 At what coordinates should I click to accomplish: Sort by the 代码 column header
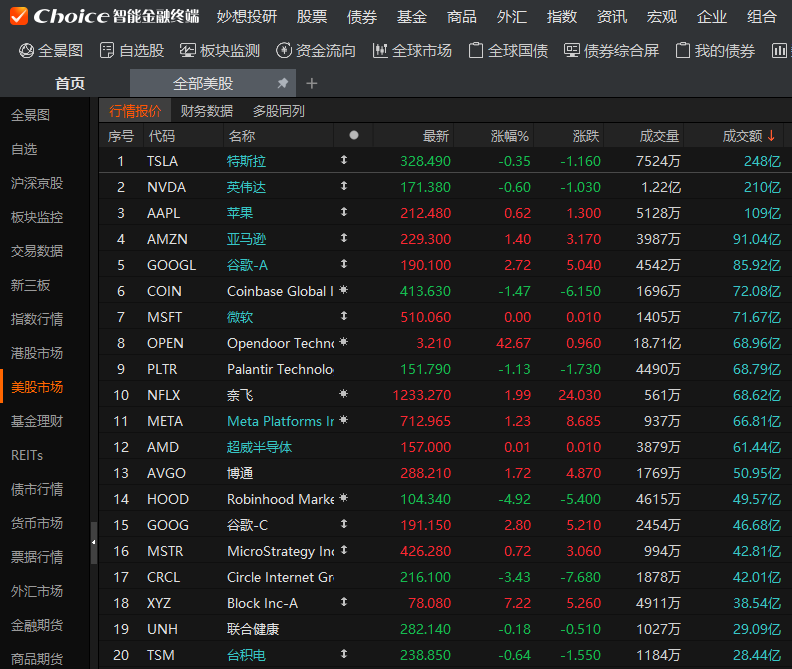(x=162, y=136)
